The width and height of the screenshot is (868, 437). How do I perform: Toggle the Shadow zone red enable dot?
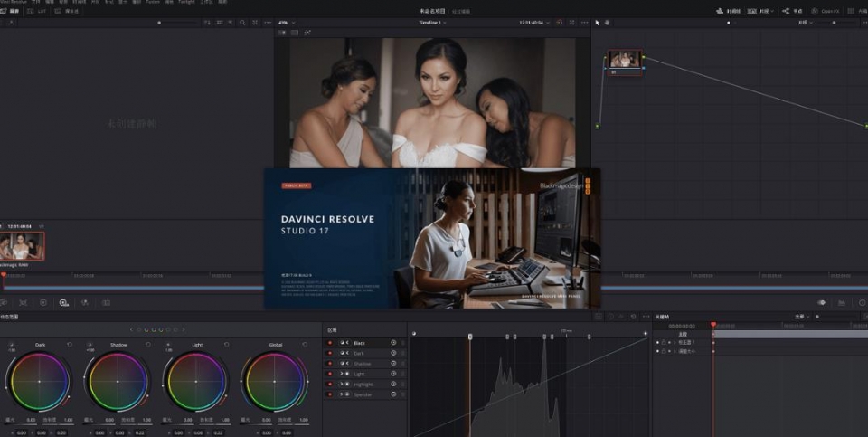click(331, 364)
